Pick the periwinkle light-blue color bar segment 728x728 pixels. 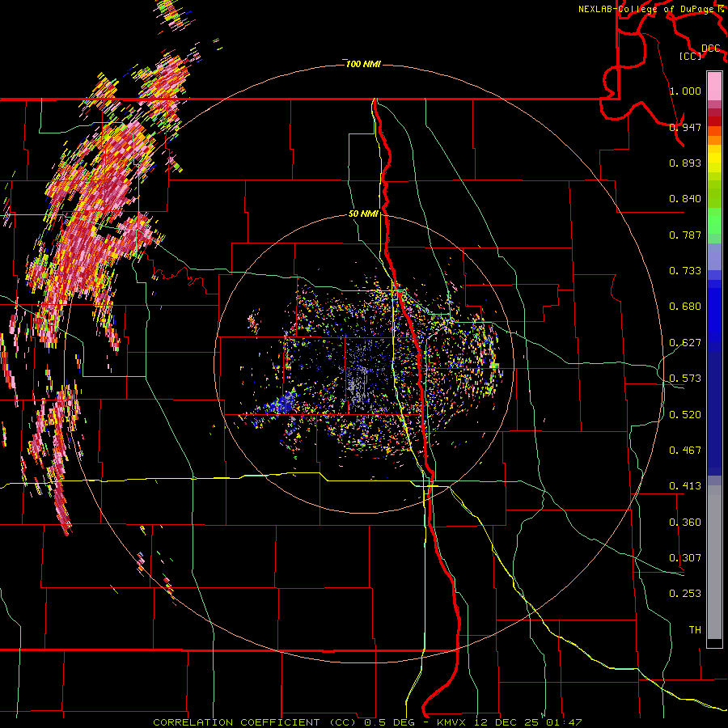(x=714, y=256)
